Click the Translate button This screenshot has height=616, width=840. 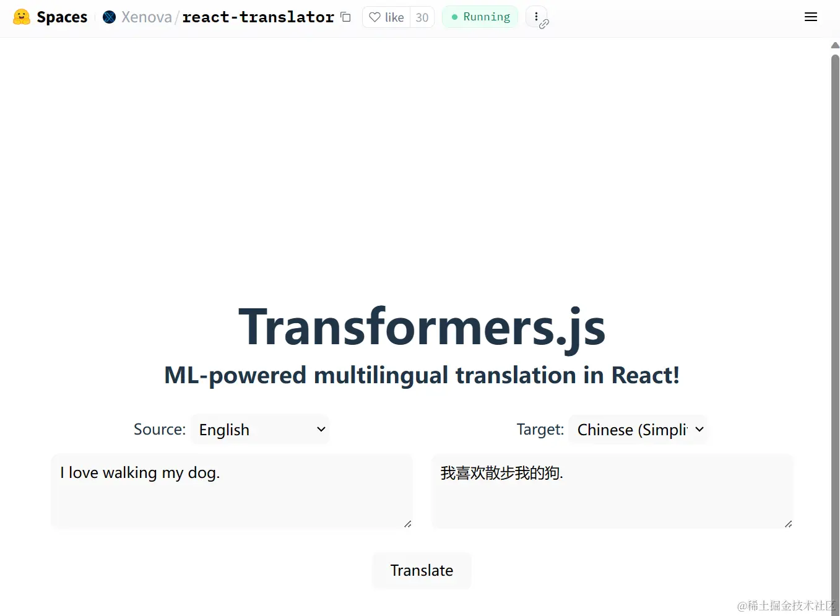point(422,570)
